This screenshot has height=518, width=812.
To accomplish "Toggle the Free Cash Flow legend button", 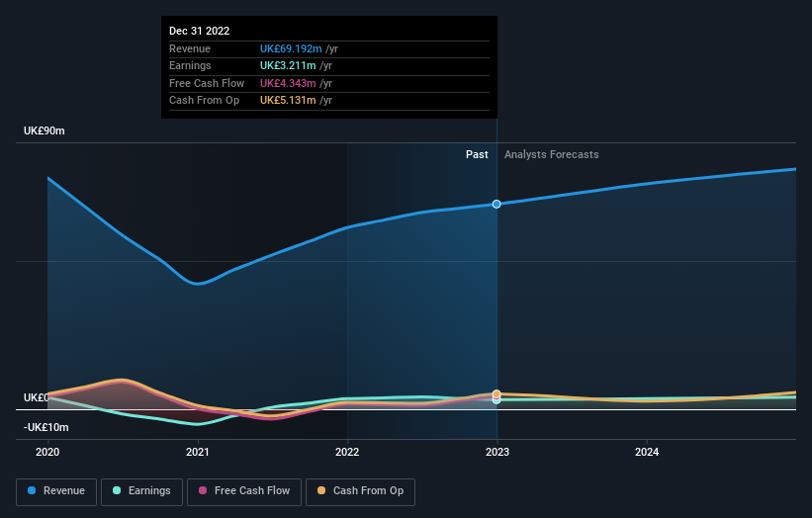I will pos(244,491).
